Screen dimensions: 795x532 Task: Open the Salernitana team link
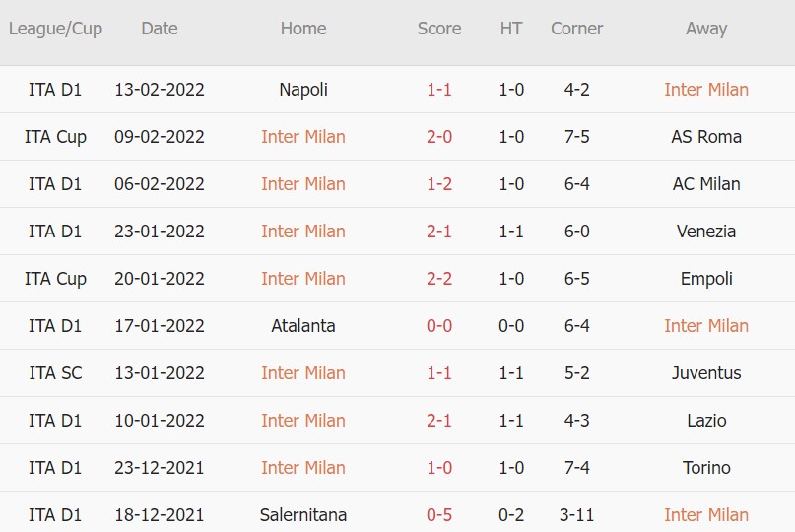click(x=303, y=515)
